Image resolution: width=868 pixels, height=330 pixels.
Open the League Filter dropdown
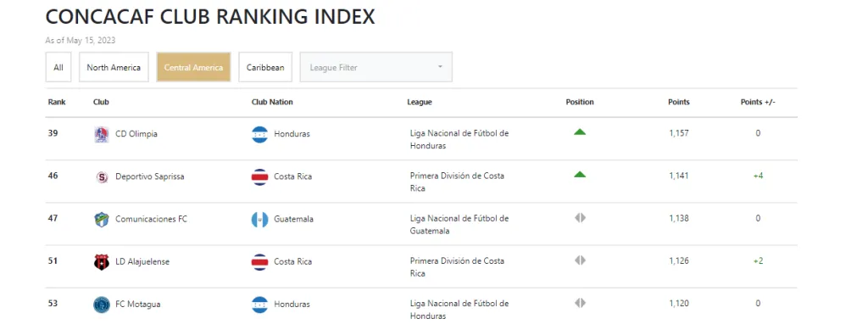coord(376,67)
